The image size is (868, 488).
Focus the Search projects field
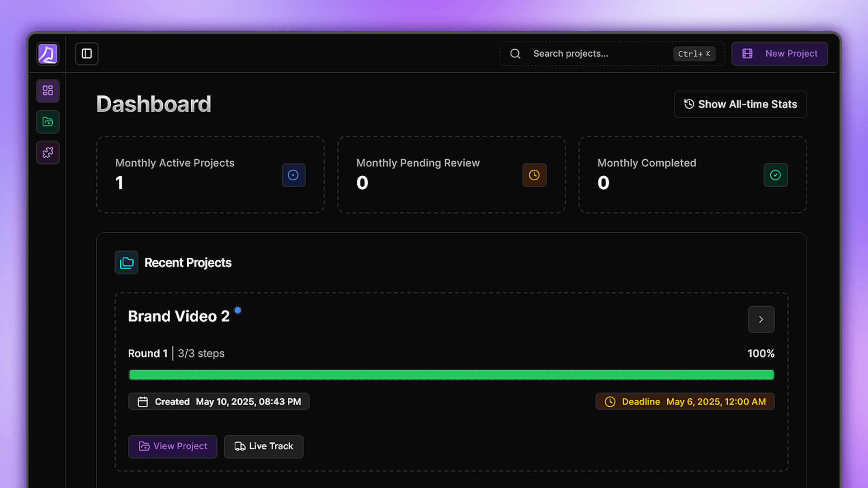coord(612,54)
